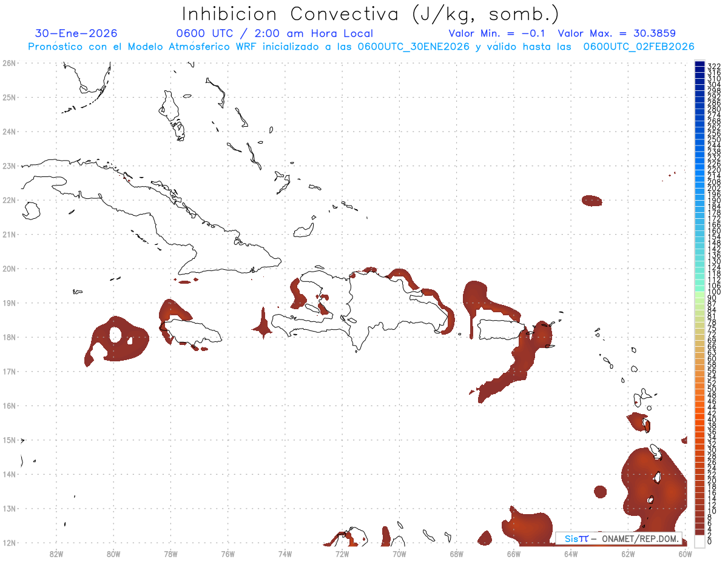Click the 100 value on the color scale
Screen dimensions: 728x562
714,292
